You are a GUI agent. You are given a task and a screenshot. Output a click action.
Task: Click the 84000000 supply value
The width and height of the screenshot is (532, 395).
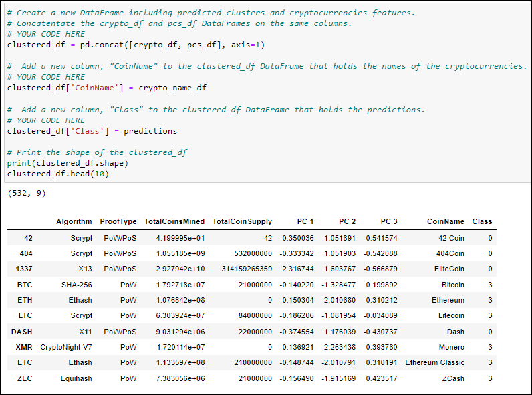pyautogui.click(x=255, y=315)
